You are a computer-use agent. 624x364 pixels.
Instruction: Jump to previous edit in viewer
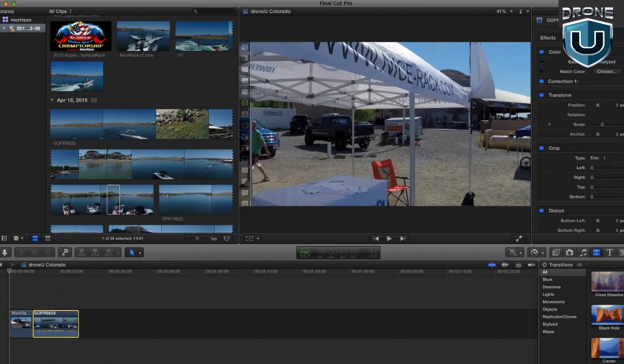click(x=375, y=239)
